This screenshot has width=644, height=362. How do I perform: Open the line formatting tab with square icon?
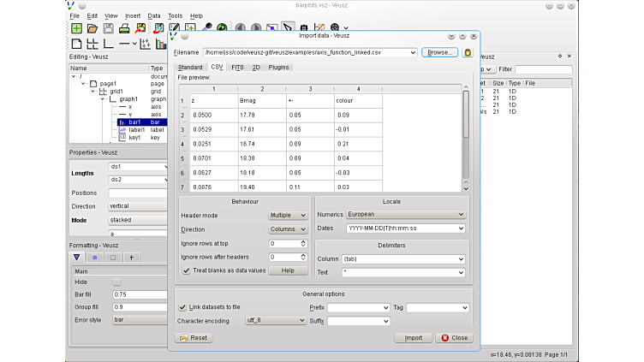[113, 258]
